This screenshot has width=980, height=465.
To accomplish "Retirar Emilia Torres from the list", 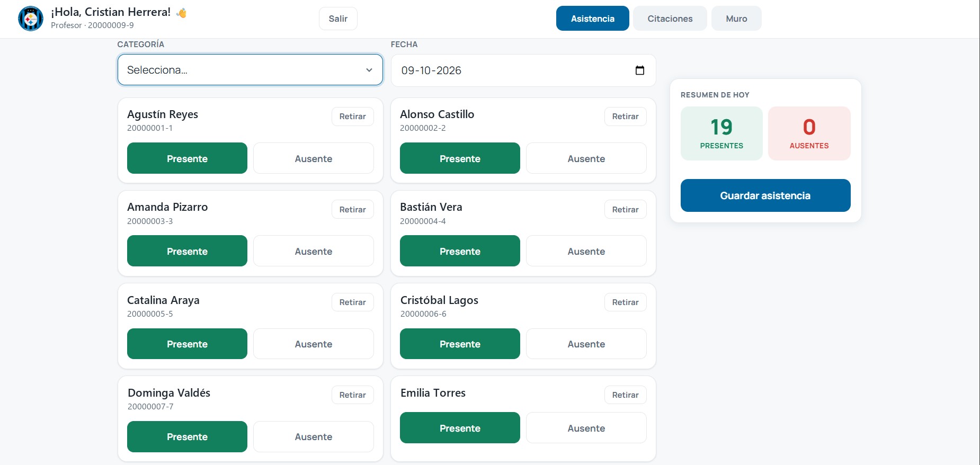I will point(626,395).
